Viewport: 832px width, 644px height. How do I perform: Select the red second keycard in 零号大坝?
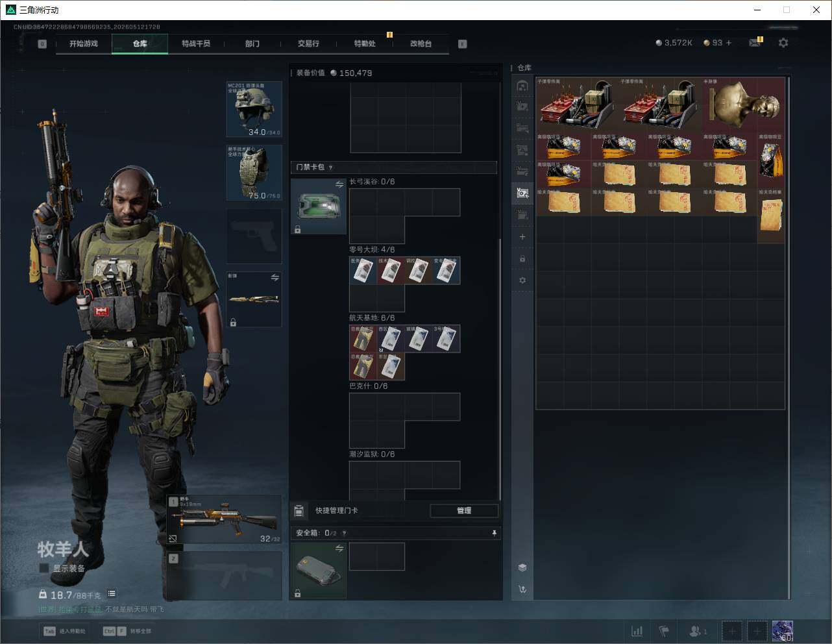(391, 271)
